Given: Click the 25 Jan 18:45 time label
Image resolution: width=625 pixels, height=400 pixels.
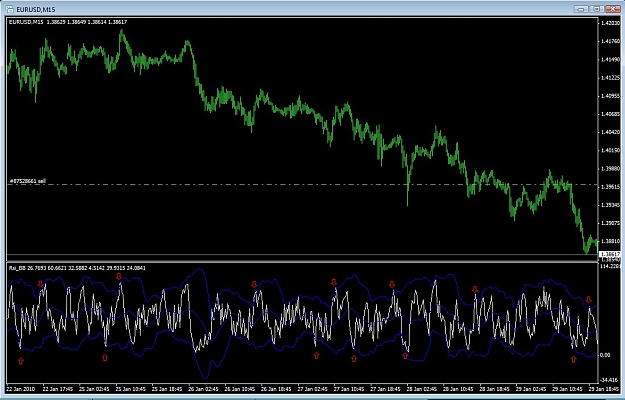Looking at the screenshot, I should tap(167, 389).
